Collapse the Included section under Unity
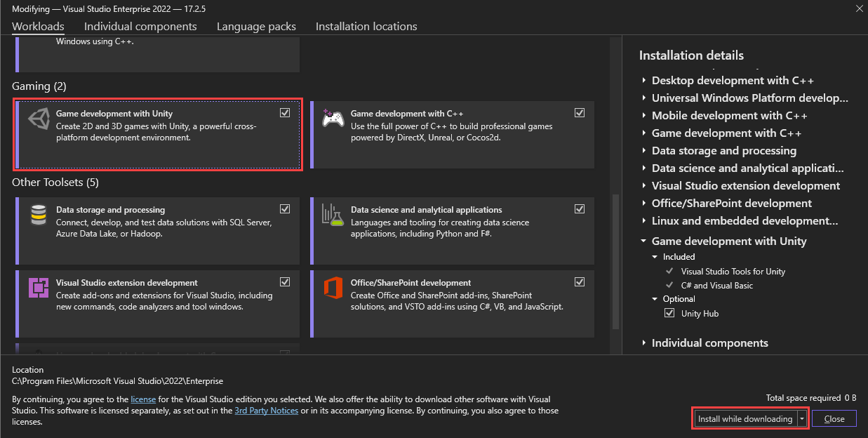This screenshot has width=868, height=438. pyautogui.click(x=655, y=256)
